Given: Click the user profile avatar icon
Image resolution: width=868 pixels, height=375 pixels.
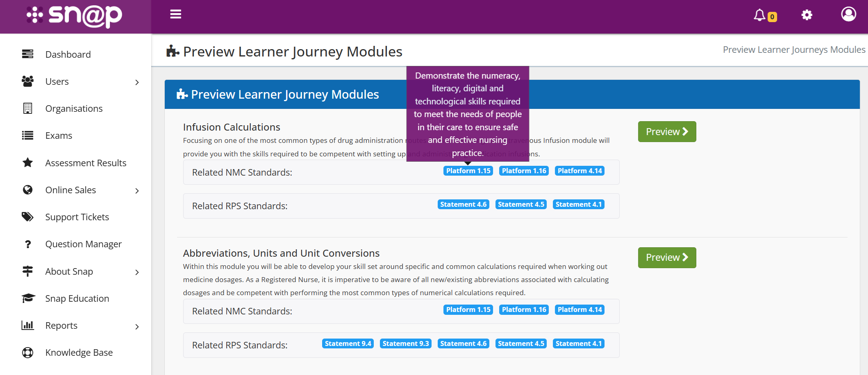Looking at the screenshot, I should (x=848, y=14).
